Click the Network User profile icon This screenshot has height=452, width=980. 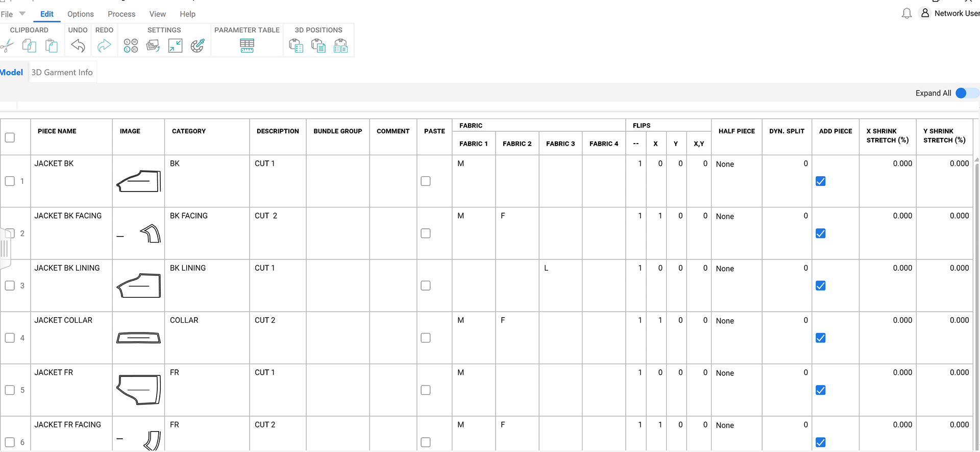coord(925,13)
